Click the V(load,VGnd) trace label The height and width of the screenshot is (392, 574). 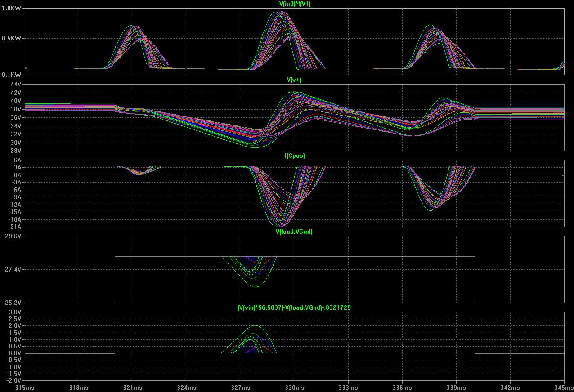pyautogui.click(x=294, y=232)
